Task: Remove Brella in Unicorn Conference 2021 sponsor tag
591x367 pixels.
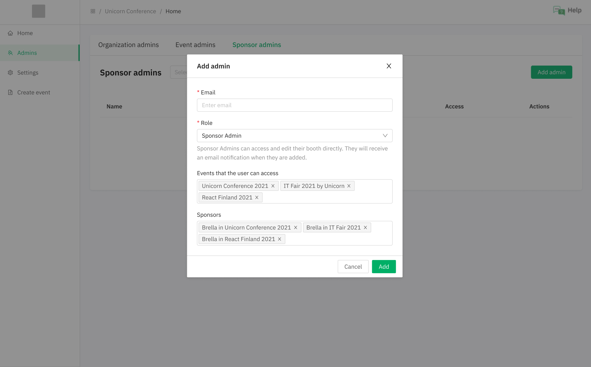Action: [x=296, y=228]
